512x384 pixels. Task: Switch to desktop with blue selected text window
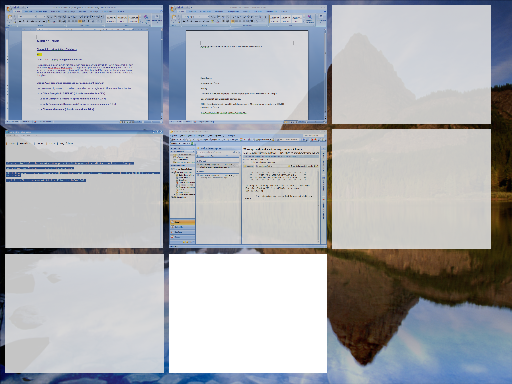click(x=84, y=189)
